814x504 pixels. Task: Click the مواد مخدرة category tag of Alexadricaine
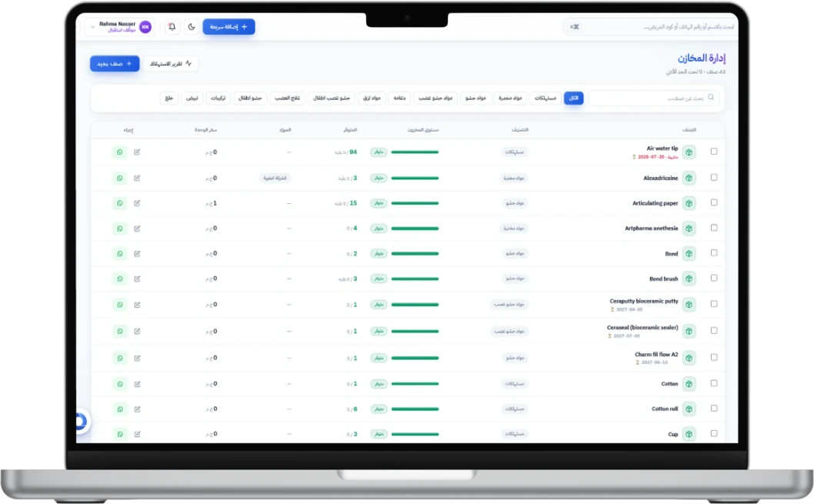[514, 178]
